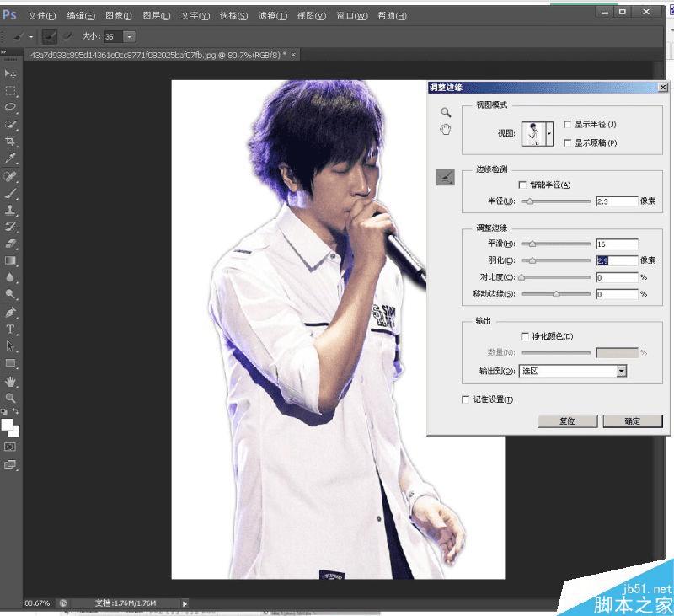
Task: Select the Brush tool in toolbox
Action: click(x=10, y=194)
